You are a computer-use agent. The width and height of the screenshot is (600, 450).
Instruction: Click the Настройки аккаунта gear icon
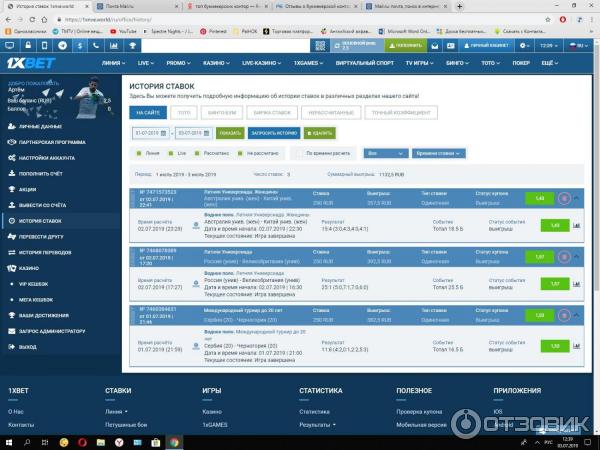point(9,157)
